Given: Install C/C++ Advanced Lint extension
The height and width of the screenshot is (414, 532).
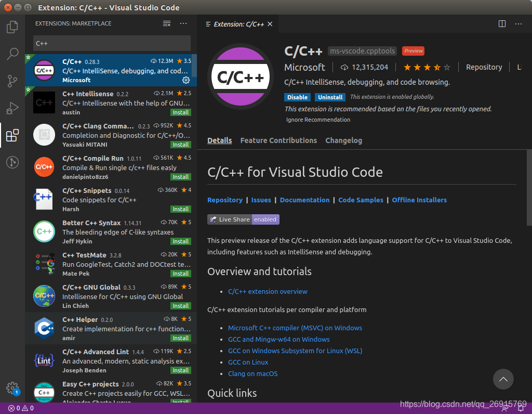Looking at the screenshot, I should [x=180, y=370].
